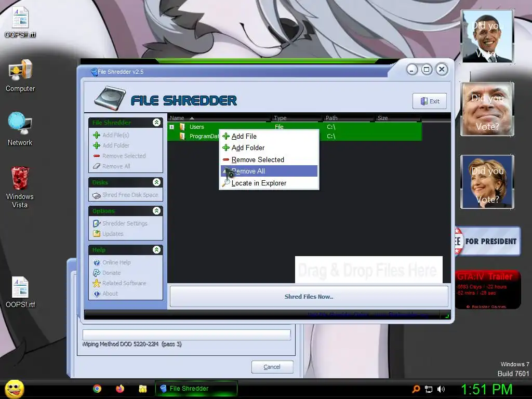This screenshot has width=532, height=399.
Task: Collapse the Options sidebar panel
Action: pos(156,211)
